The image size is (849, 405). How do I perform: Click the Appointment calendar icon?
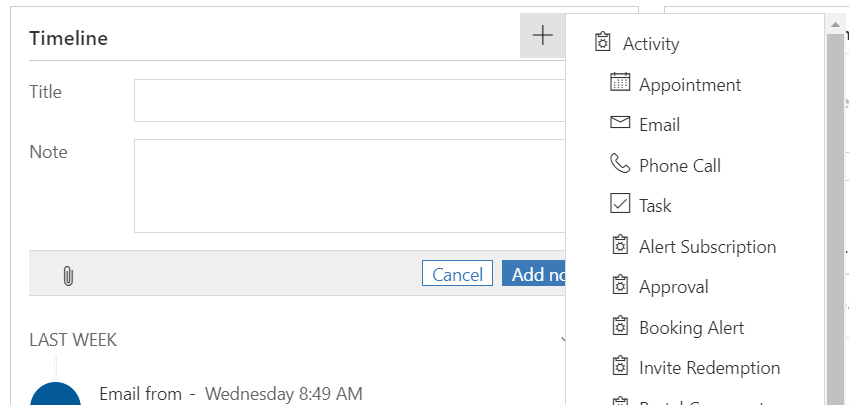(x=620, y=83)
